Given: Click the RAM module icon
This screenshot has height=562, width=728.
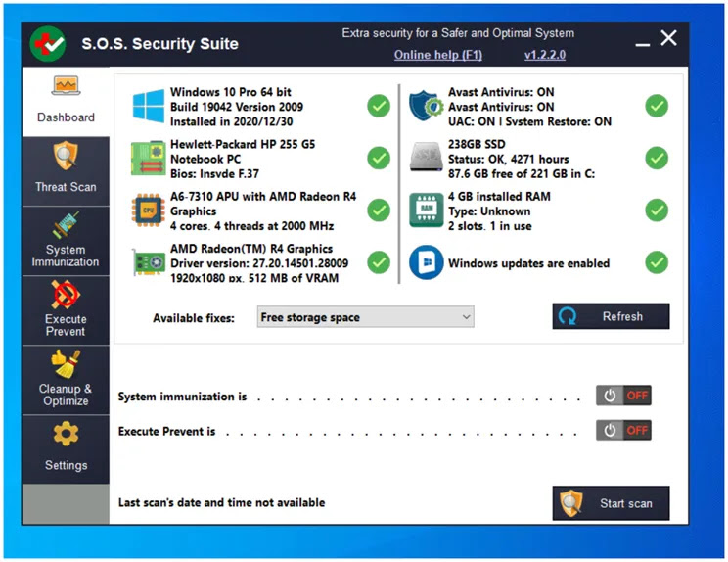Looking at the screenshot, I should (x=427, y=211).
